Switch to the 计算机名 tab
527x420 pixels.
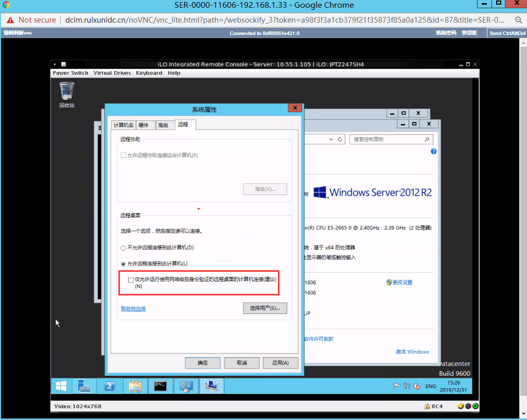coord(124,125)
